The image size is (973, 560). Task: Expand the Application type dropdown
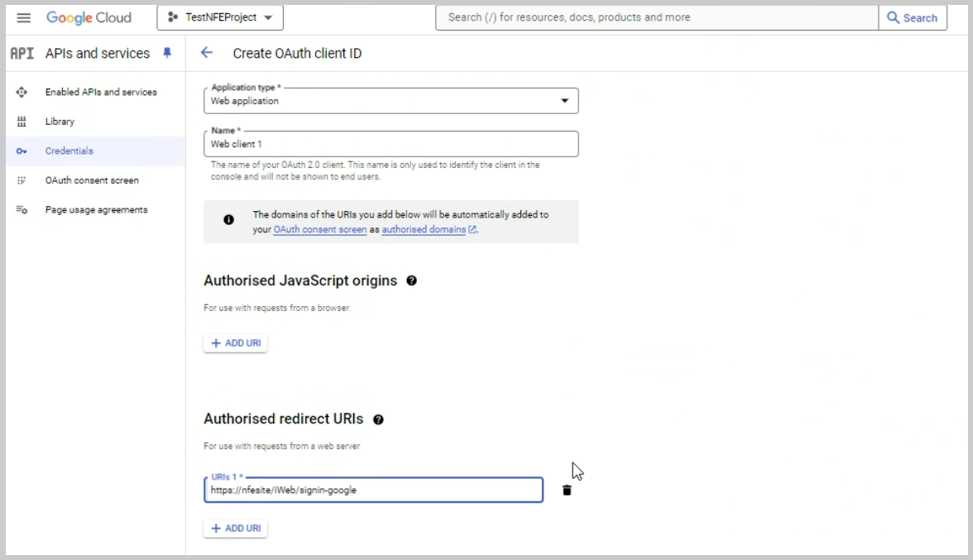(391, 100)
